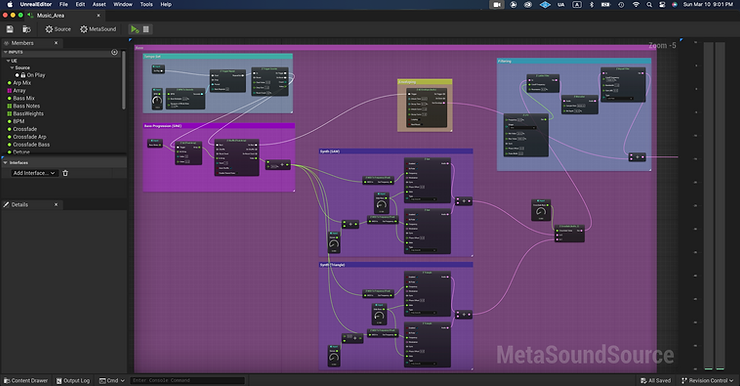Image resolution: width=740 pixels, height=386 pixels.
Task: Select the yellow Enveloping comment header
Action: (x=425, y=82)
